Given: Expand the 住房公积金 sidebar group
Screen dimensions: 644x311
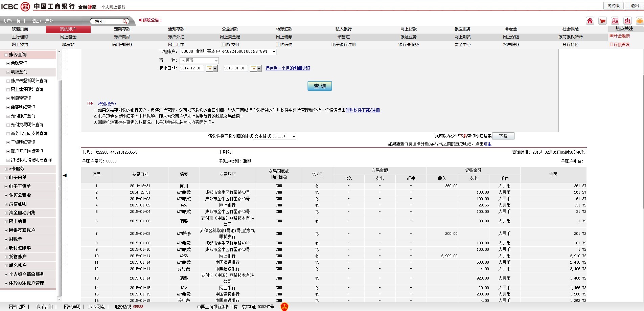Looking at the screenshot, I should pos(6,195).
